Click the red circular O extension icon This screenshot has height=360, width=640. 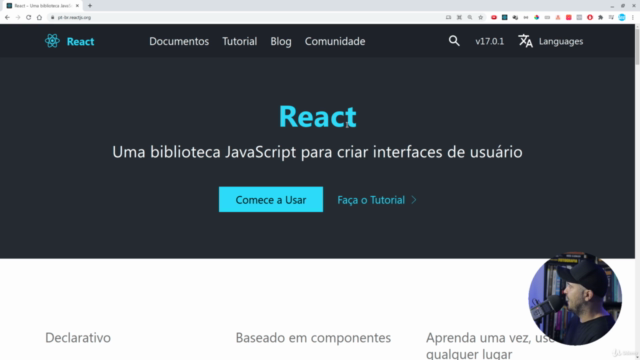(x=590, y=17)
